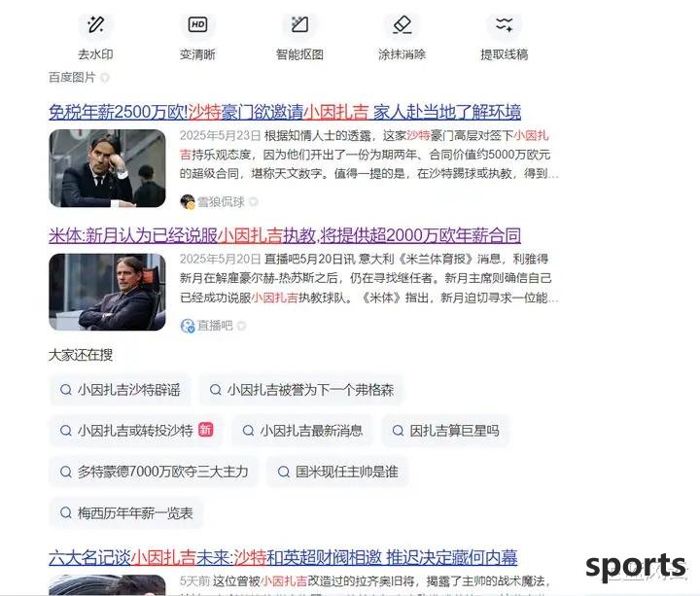The width and height of the screenshot is (700, 596).
Task: Open the 米体:新月认为已经说服小因扎吉执教 article
Action: [285, 235]
